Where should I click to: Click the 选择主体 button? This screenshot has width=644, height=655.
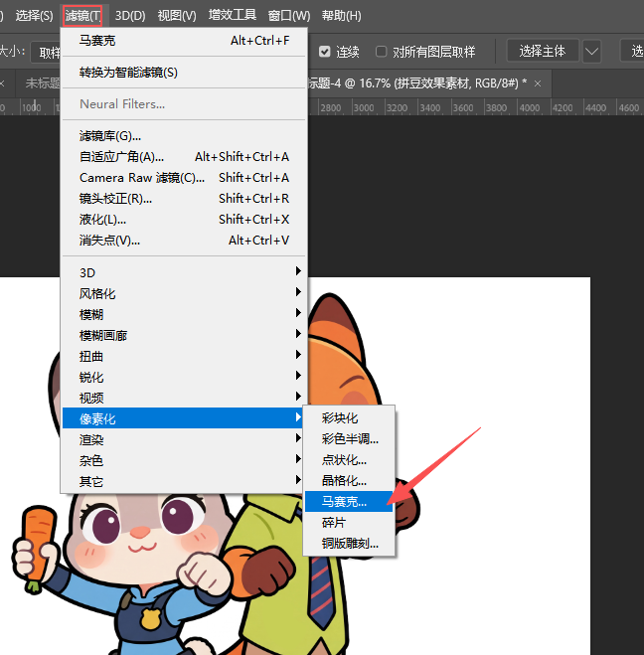pyautogui.click(x=543, y=51)
